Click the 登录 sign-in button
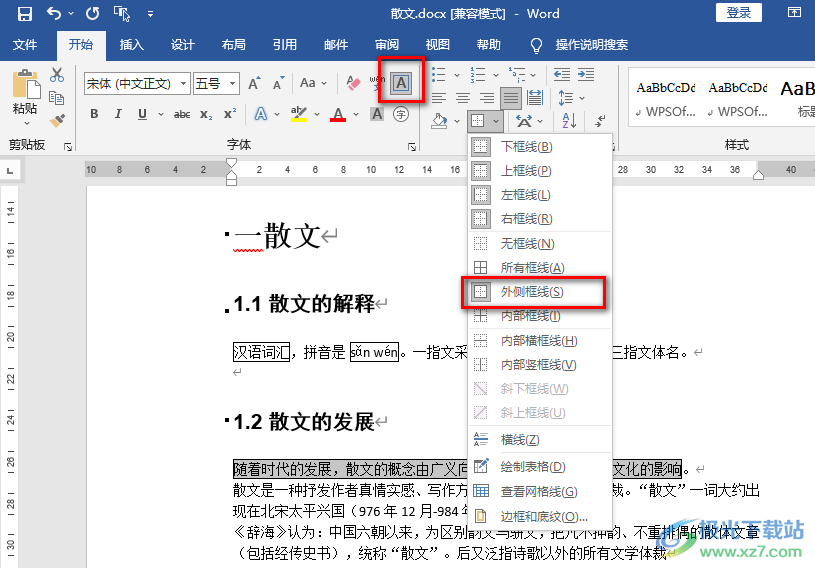 (x=739, y=12)
